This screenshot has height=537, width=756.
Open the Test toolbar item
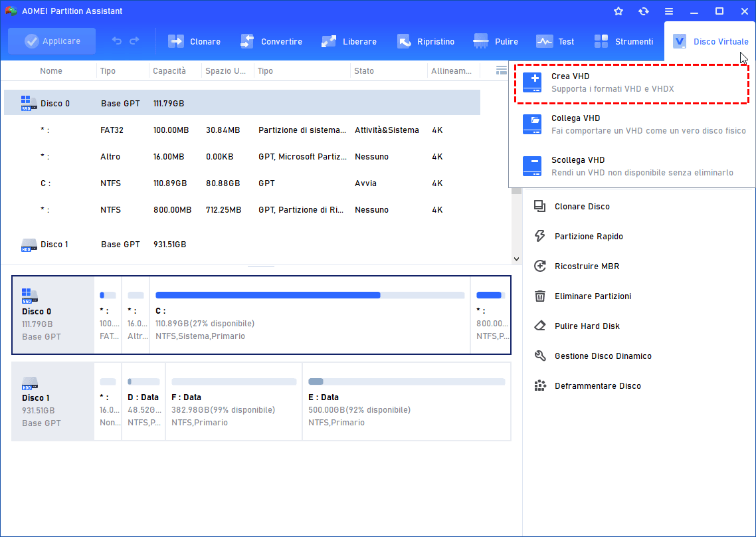click(555, 41)
